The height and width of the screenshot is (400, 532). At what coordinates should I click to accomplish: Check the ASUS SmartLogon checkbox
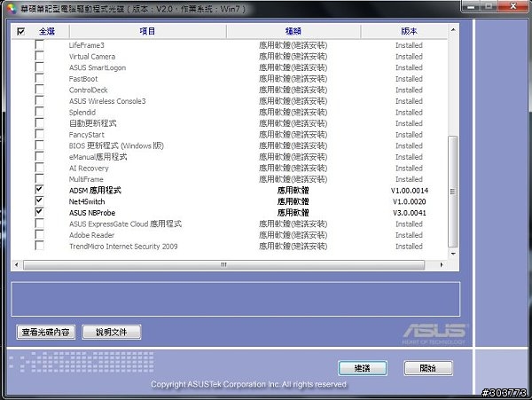(39, 67)
